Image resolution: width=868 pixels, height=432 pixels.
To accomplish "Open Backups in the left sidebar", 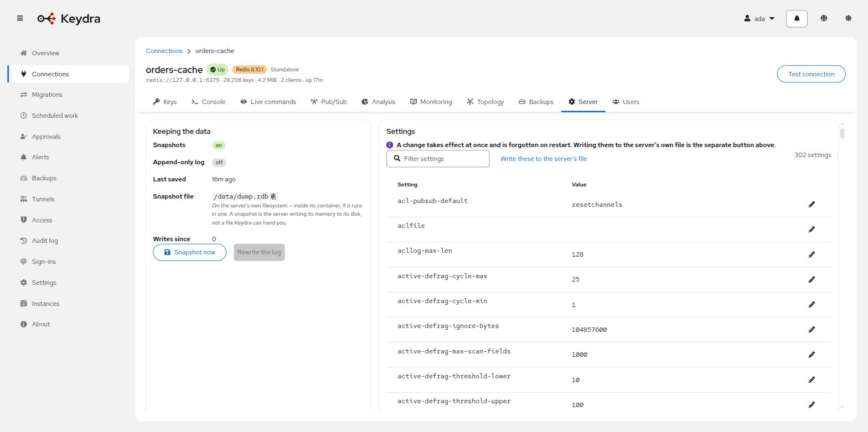I will [69, 178].
